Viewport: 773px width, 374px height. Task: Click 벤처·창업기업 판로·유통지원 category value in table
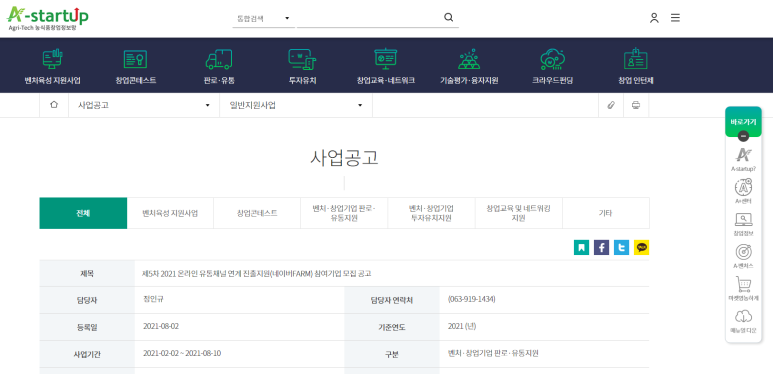[493, 353]
